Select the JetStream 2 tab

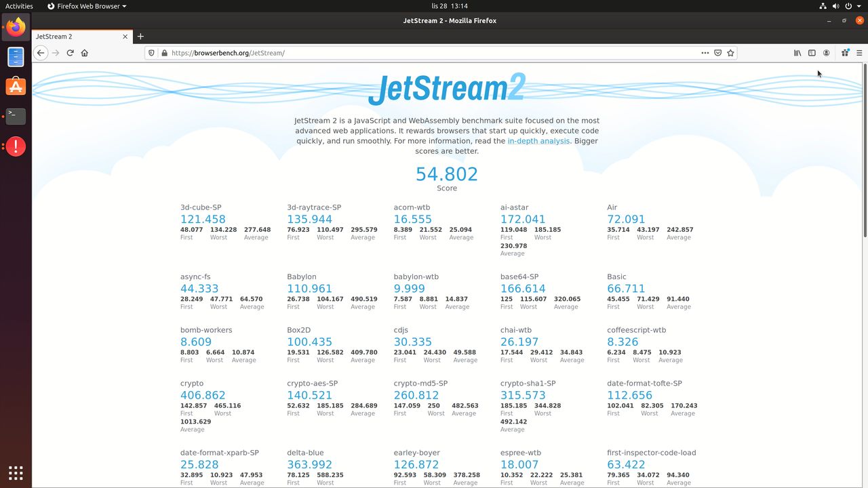[x=81, y=37]
